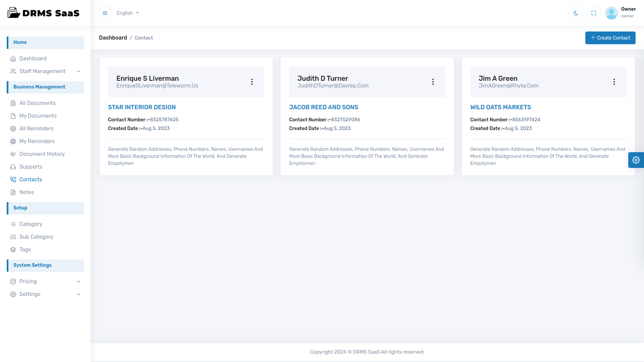Select the All Documents icon
This screenshot has height=362, width=644.
(x=13, y=103)
